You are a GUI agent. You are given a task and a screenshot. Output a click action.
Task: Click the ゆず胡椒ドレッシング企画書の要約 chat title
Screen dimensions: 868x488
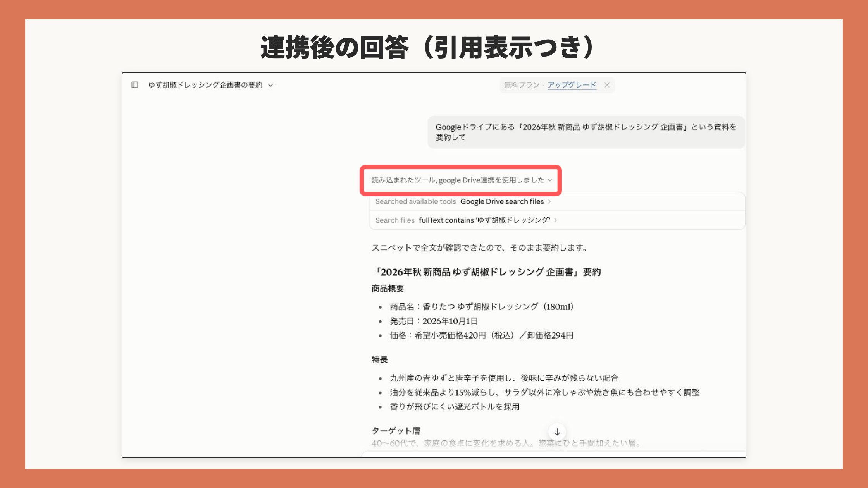[205, 85]
